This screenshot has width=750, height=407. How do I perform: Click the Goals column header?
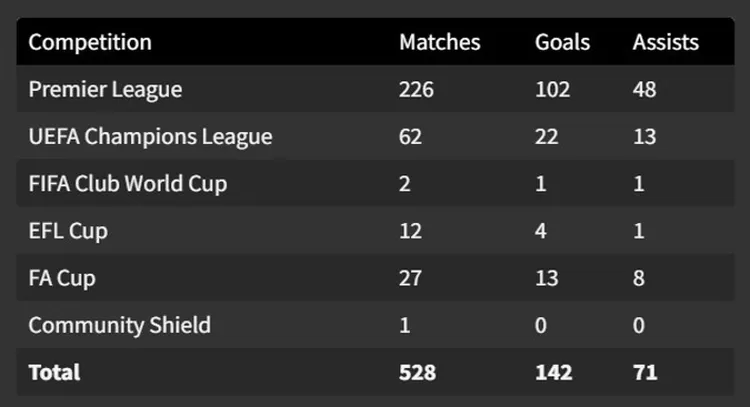click(562, 42)
